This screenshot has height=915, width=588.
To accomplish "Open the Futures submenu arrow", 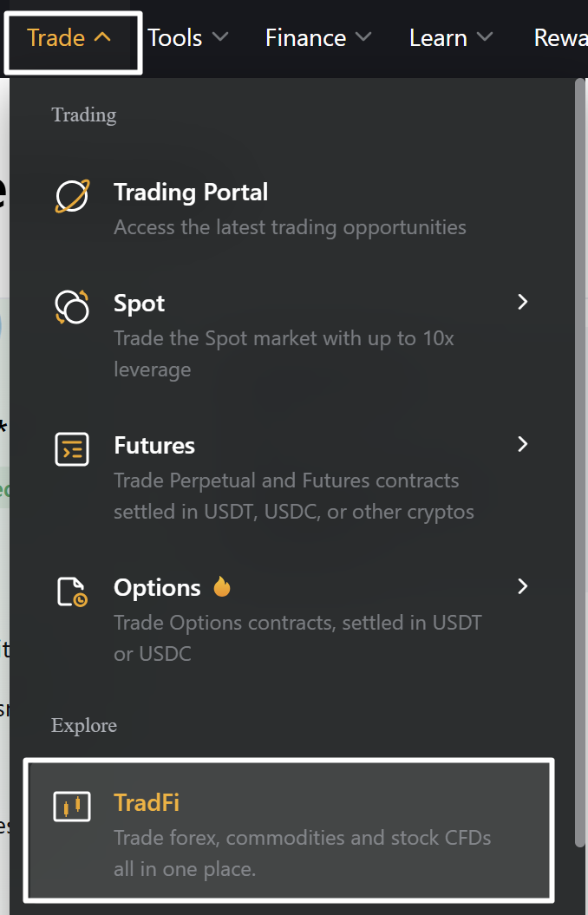I will click(x=522, y=444).
